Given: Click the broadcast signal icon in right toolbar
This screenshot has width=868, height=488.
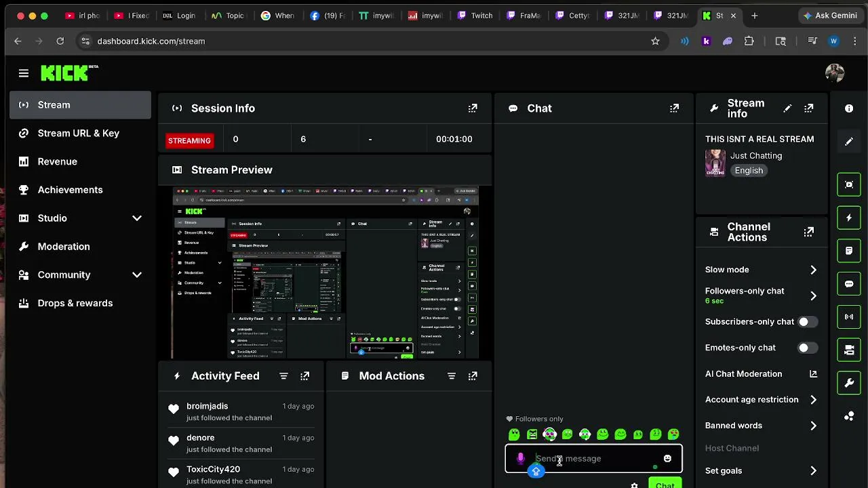Looking at the screenshot, I should click(x=849, y=317).
